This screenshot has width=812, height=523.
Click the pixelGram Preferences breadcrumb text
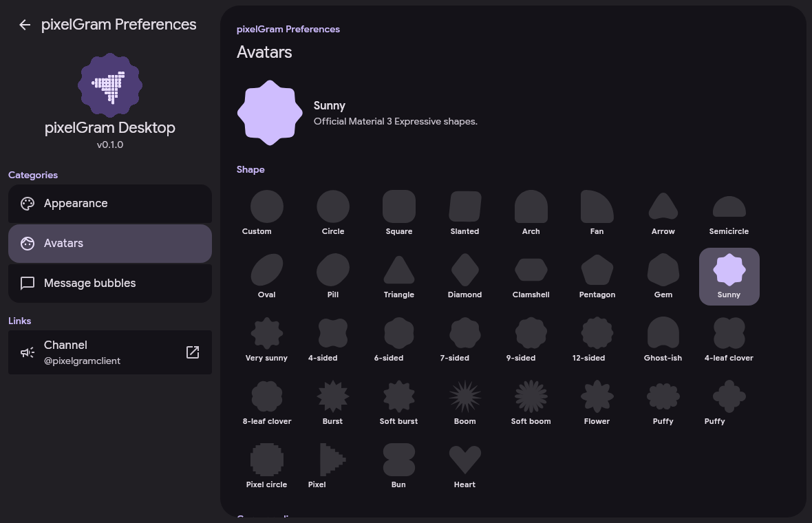coord(288,30)
